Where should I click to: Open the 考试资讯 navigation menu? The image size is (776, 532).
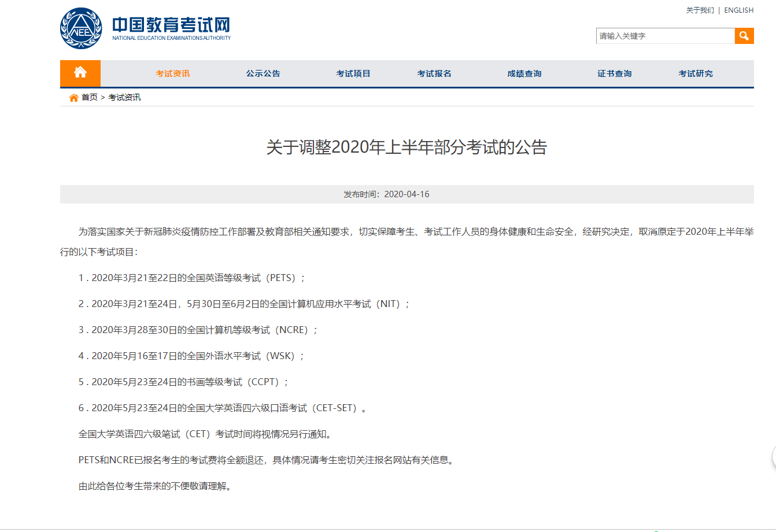(x=172, y=73)
